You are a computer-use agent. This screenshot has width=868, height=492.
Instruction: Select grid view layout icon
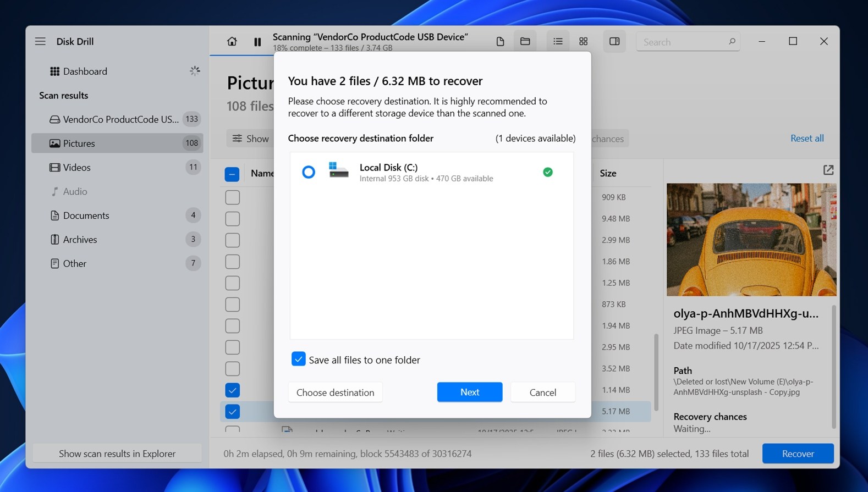pos(584,42)
